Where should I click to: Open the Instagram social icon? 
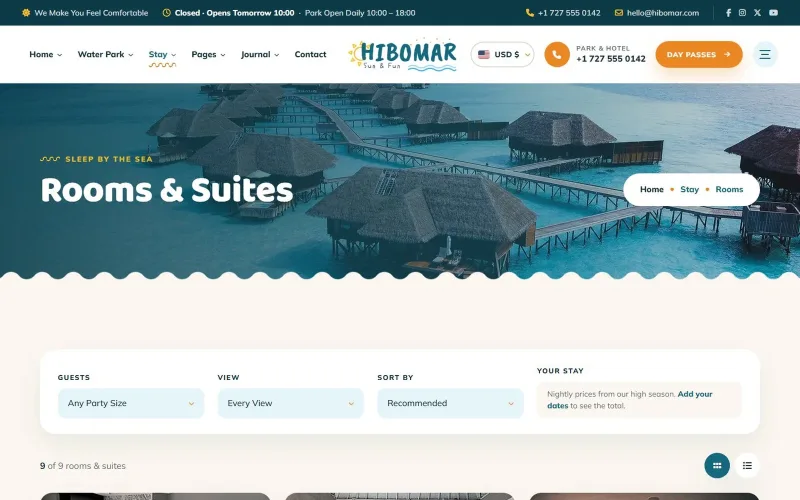click(742, 13)
